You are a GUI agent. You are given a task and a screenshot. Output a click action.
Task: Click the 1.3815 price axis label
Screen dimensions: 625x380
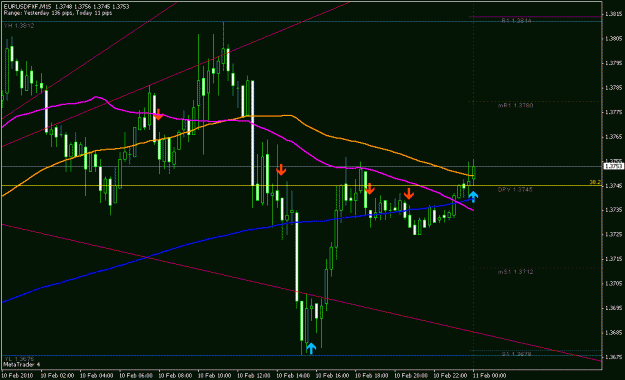coord(613,14)
